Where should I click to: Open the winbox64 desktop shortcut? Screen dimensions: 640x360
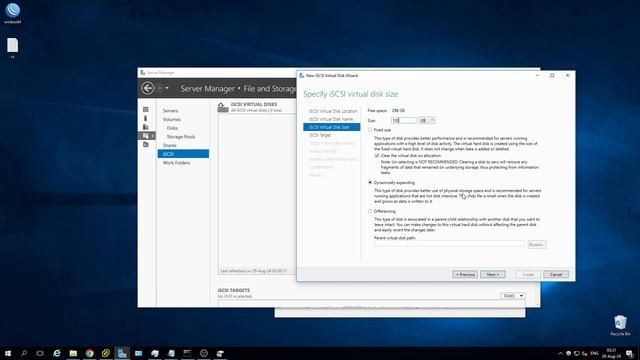click(x=13, y=13)
